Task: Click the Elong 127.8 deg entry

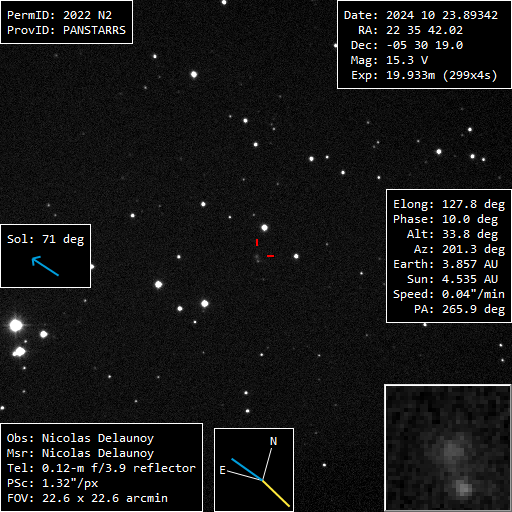Action: tap(449, 204)
